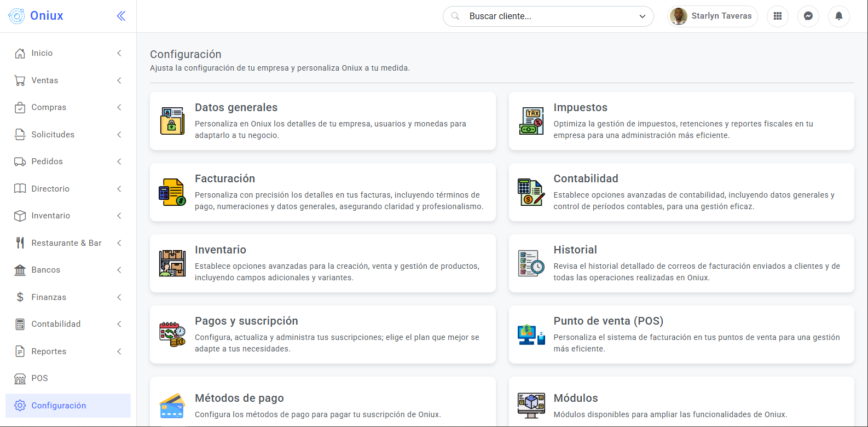Click the Datos generales card icon

pyautogui.click(x=172, y=121)
